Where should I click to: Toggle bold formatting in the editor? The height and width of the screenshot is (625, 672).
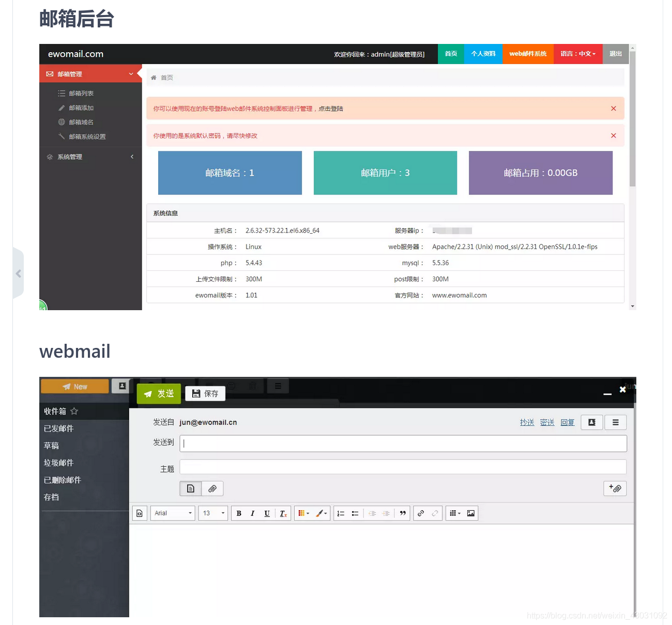coord(238,513)
